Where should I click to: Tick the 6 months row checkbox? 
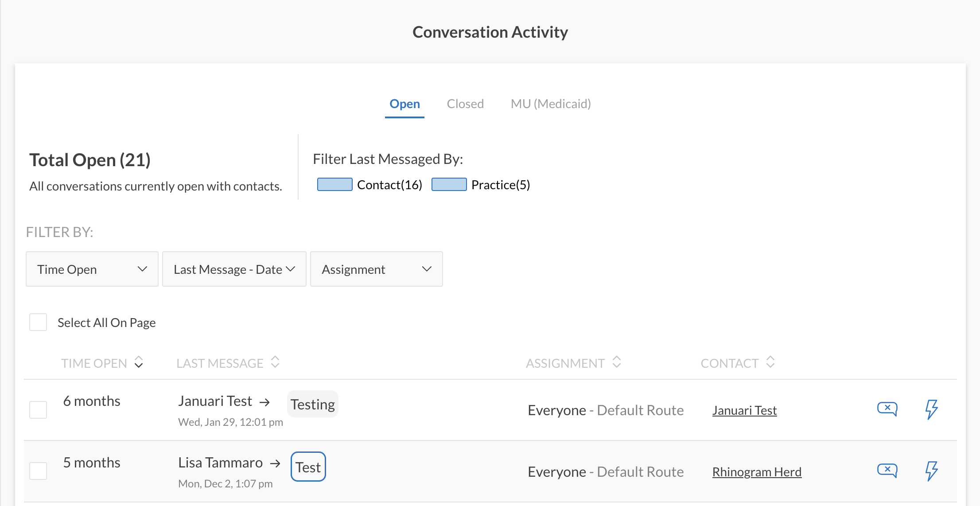click(38, 410)
